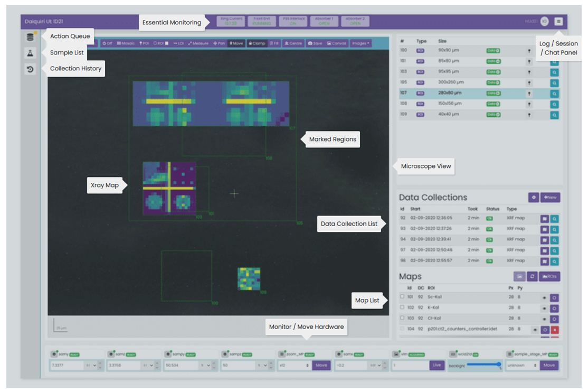Viewport: 588px width, 392px height.
Task: Open the Action Queue database icon in sidebar
Action: [30, 37]
